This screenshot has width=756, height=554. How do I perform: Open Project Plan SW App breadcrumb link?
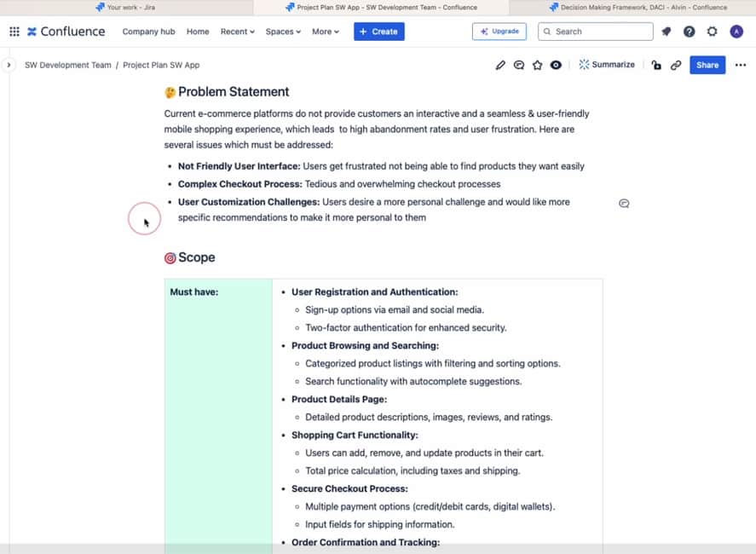coord(161,65)
